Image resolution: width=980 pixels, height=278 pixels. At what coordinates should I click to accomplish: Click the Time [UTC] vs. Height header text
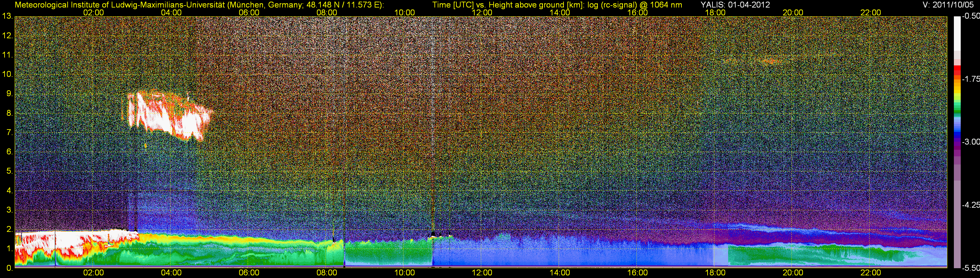(557, 5)
